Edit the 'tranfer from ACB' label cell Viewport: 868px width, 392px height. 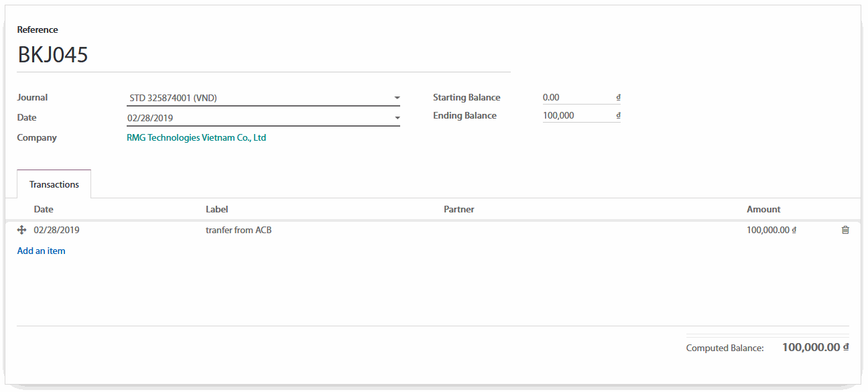(239, 230)
